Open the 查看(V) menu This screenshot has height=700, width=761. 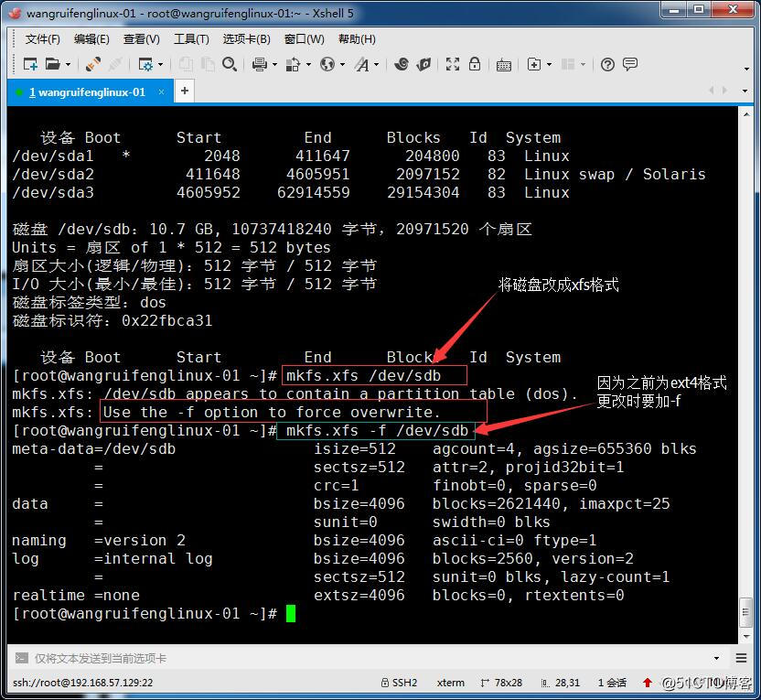click(x=141, y=38)
